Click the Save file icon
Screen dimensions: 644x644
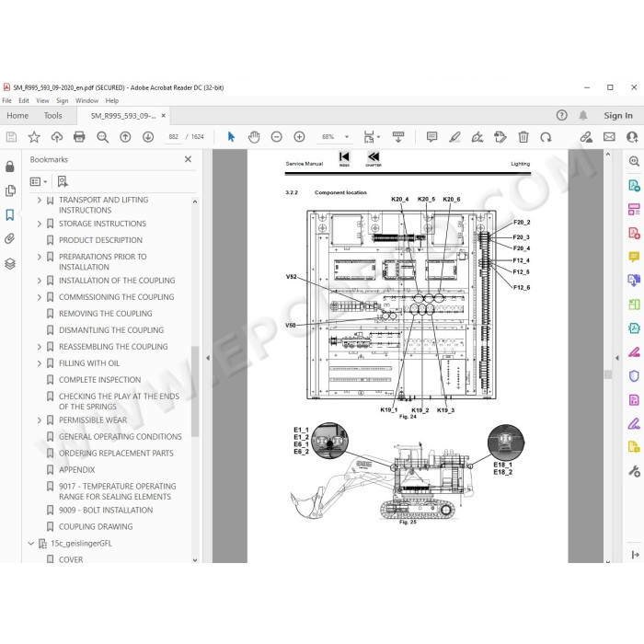click(x=11, y=137)
